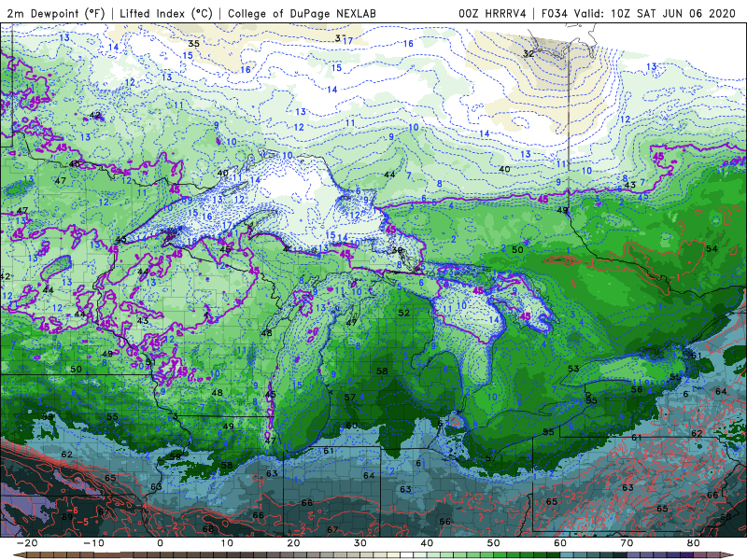Click the 70 label on the color scale
This screenshot has width=747, height=560.
point(627,543)
